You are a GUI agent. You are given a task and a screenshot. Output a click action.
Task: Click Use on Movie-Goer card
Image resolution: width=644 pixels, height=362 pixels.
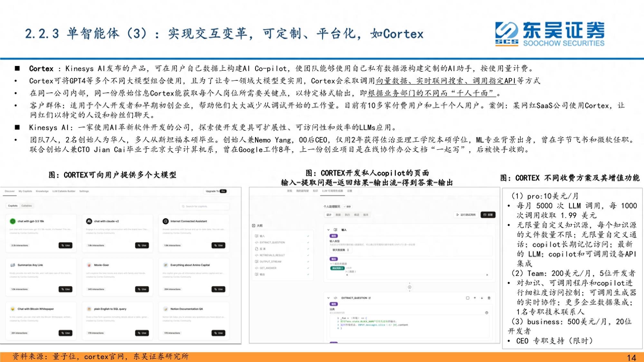[142, 289]
